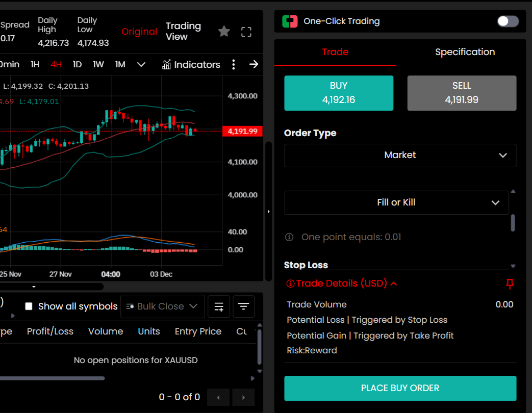
Task: Click the positions table vertical scrollbar
Action: [260, 347]
